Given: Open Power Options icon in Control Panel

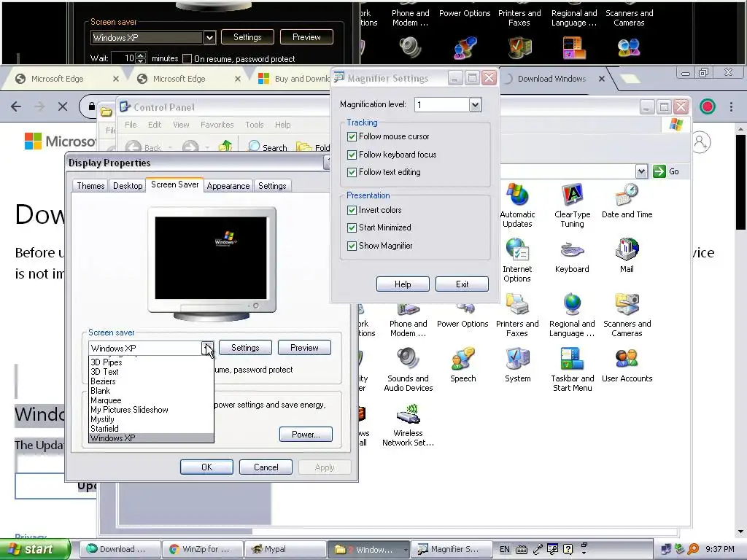Looking at the screenshot, I should pos(462,315).
